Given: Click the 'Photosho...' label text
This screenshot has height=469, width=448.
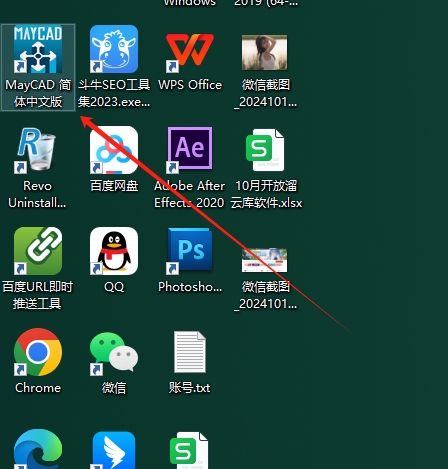Looking at the screenshot, I should (190, 287).
